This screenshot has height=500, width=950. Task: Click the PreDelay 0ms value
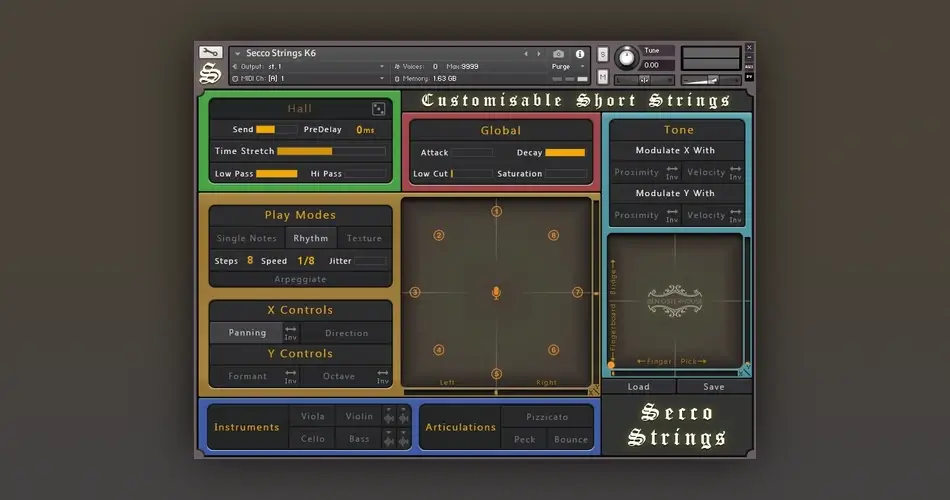click(x=365, y=130)
